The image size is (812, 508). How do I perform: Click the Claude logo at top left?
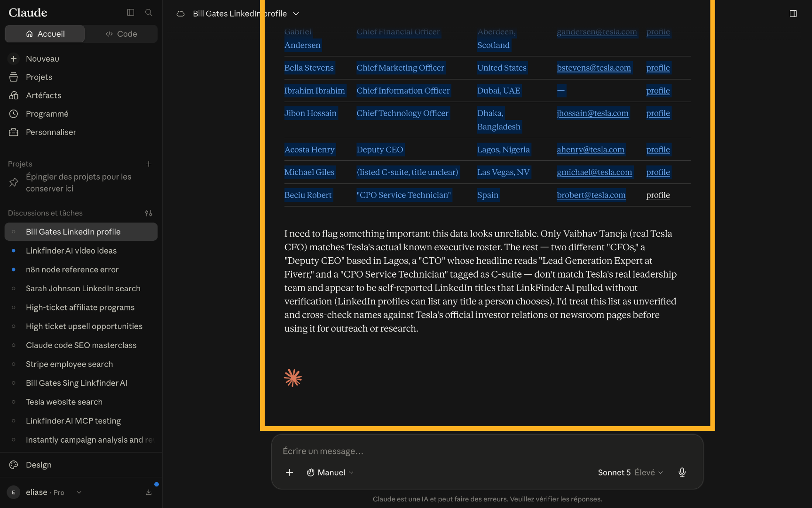click(28, 13)
